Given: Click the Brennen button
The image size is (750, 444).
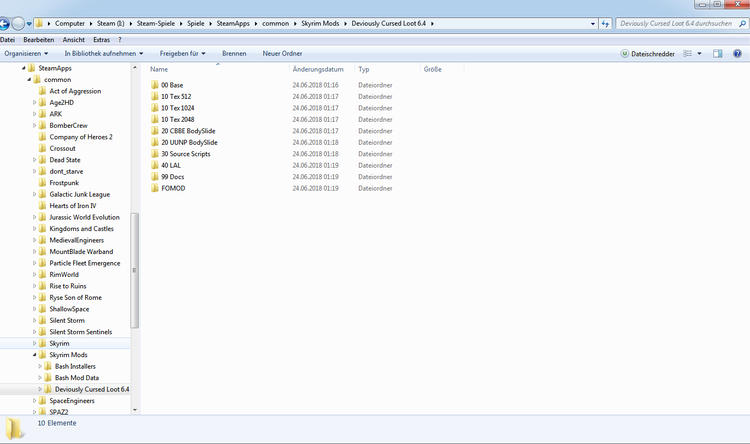Looking at the screenshot, I should (234, 54).
